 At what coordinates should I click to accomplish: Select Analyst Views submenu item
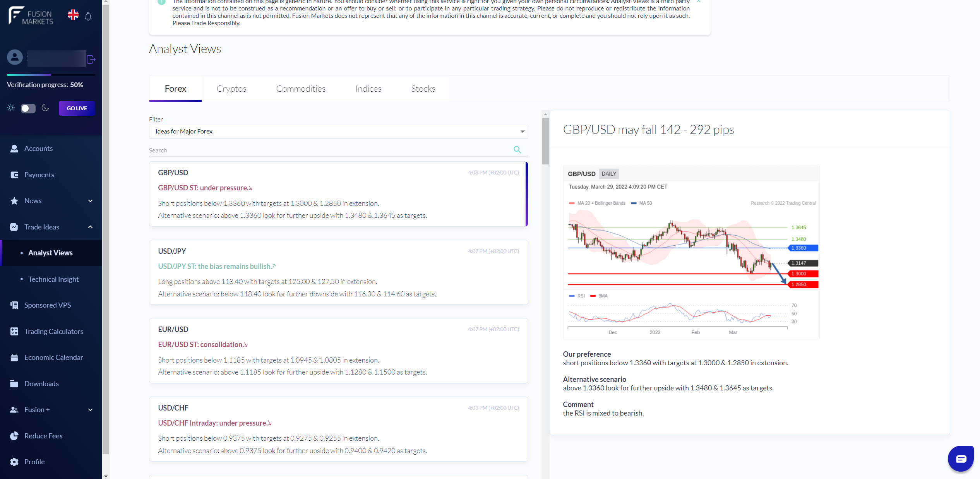[x=51, y=253]
